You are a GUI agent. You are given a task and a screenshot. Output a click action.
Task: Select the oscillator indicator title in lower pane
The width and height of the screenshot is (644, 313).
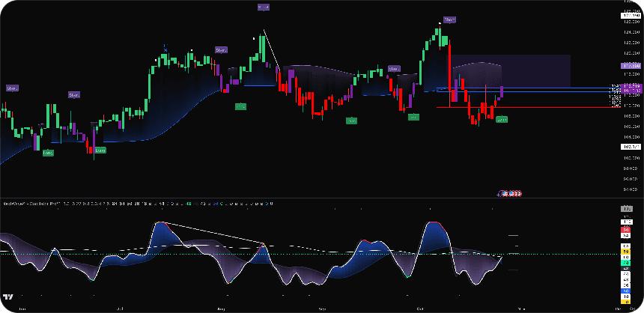[x=31, y=204]
